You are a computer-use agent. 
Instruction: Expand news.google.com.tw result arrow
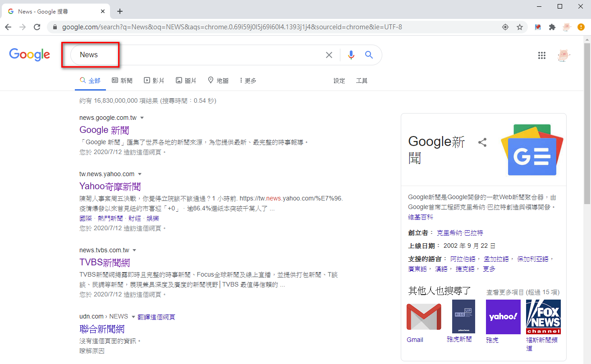coord(142,118)
